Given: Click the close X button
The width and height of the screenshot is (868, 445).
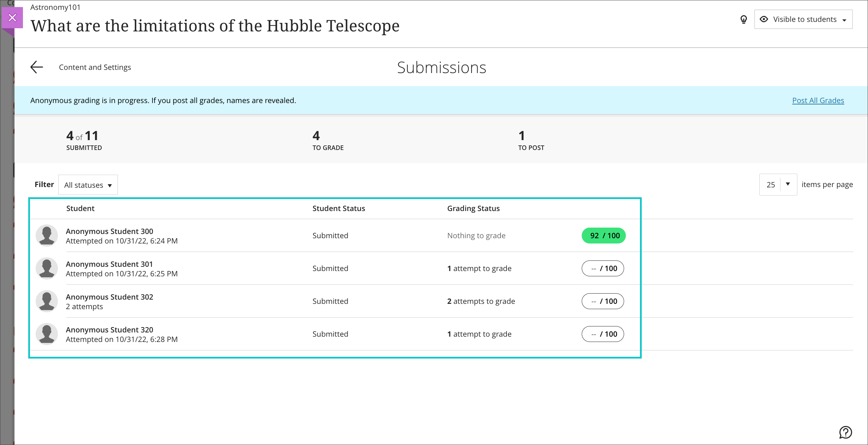Looking at the screenshot, I should 12,18.
